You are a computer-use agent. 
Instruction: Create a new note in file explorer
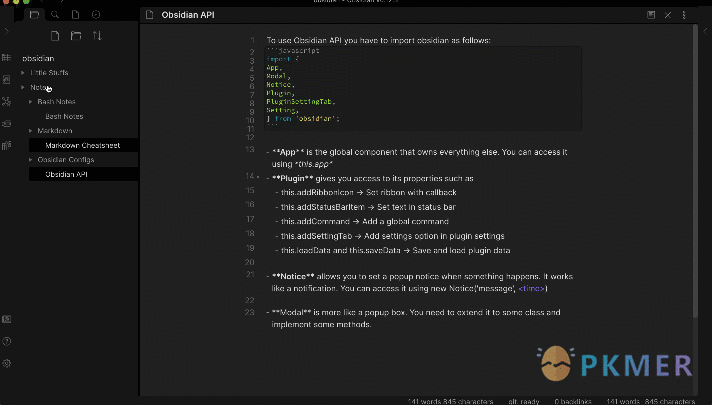[x=55, y=35]
